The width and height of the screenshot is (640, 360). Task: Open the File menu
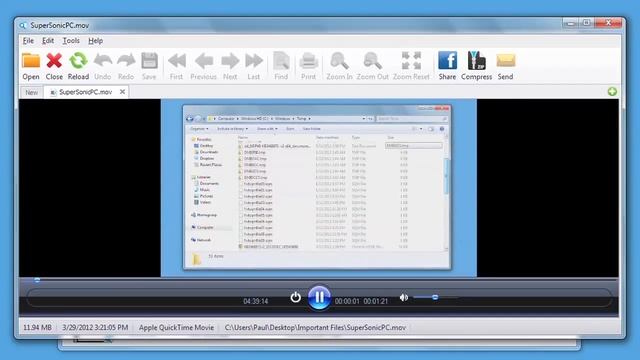(x=28, y=40)
